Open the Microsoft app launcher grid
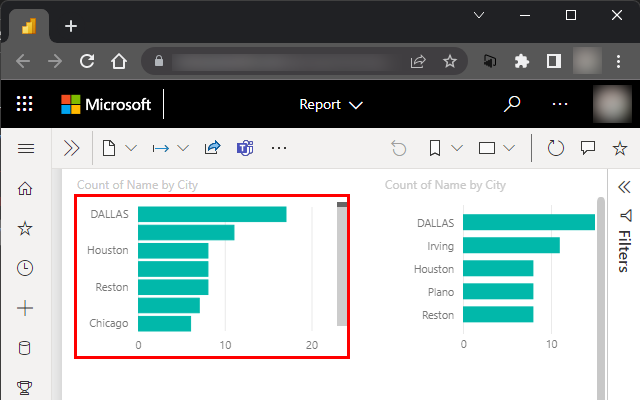Viewport: 640px width, 400px height. point(25,104)
